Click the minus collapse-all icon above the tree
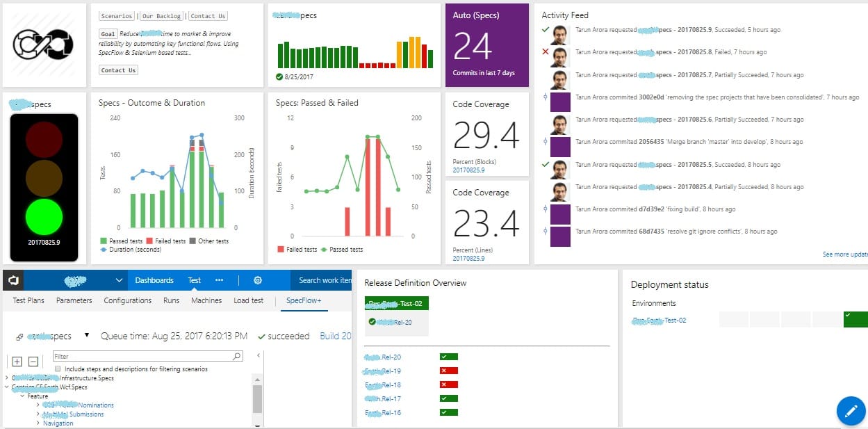Screen dimensions: 868x429 point(33,361)
